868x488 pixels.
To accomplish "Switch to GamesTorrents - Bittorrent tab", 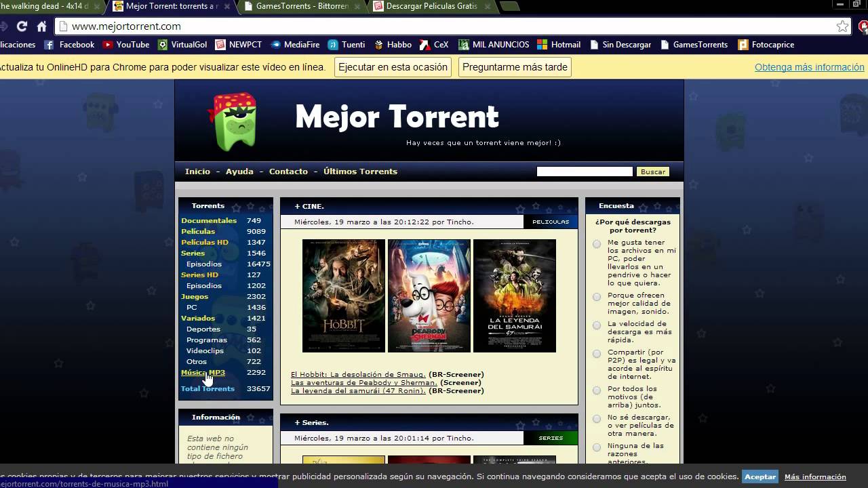I will (302, 7).
